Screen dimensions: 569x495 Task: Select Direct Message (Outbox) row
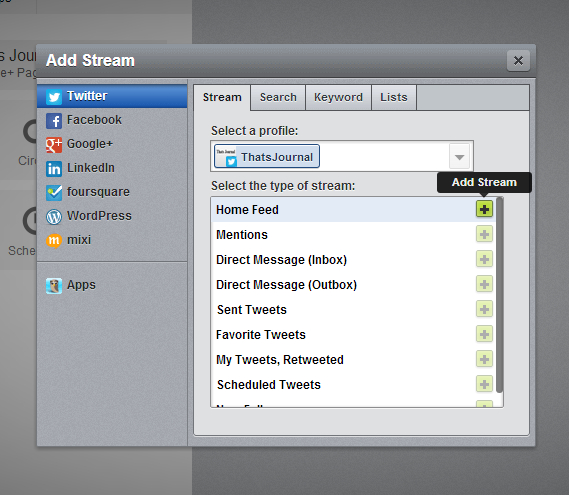(353, 285)
